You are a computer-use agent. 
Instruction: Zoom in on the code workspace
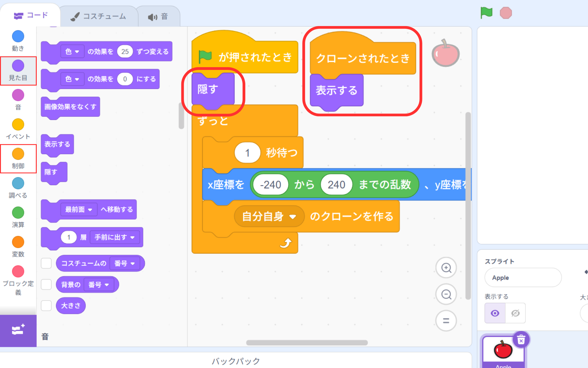(446, 268)
